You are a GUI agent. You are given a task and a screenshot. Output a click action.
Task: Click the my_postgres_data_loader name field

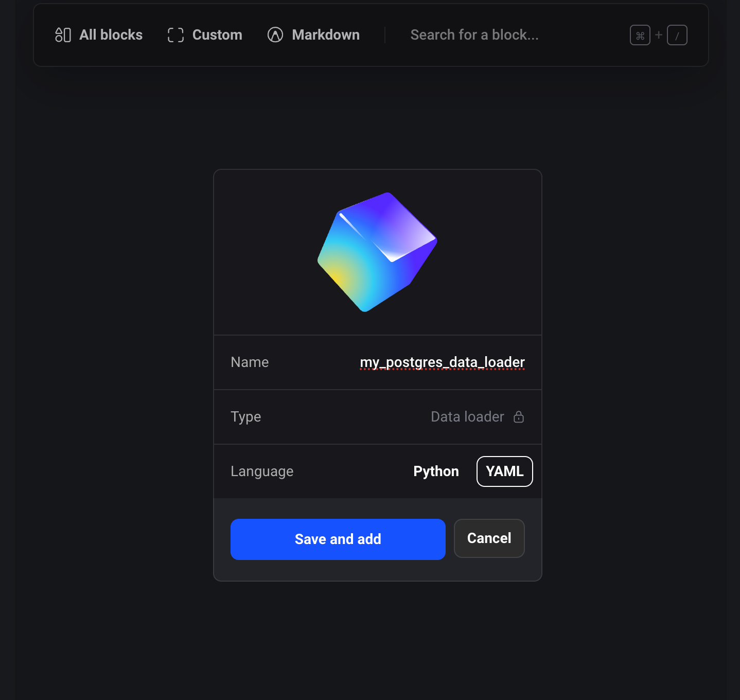(x=442, y=362)
